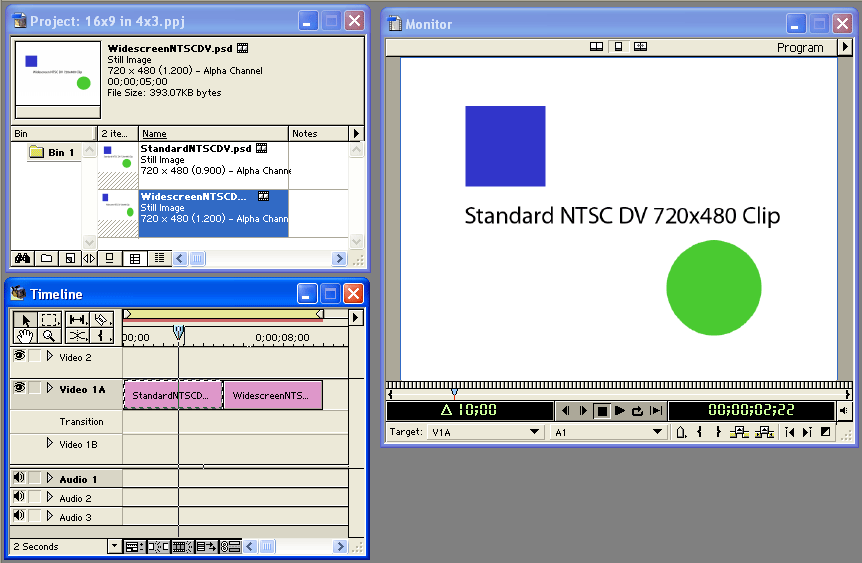Expand the Video 1B track triangle
Screen dimensions: 862x563
(x=50, y=443)
